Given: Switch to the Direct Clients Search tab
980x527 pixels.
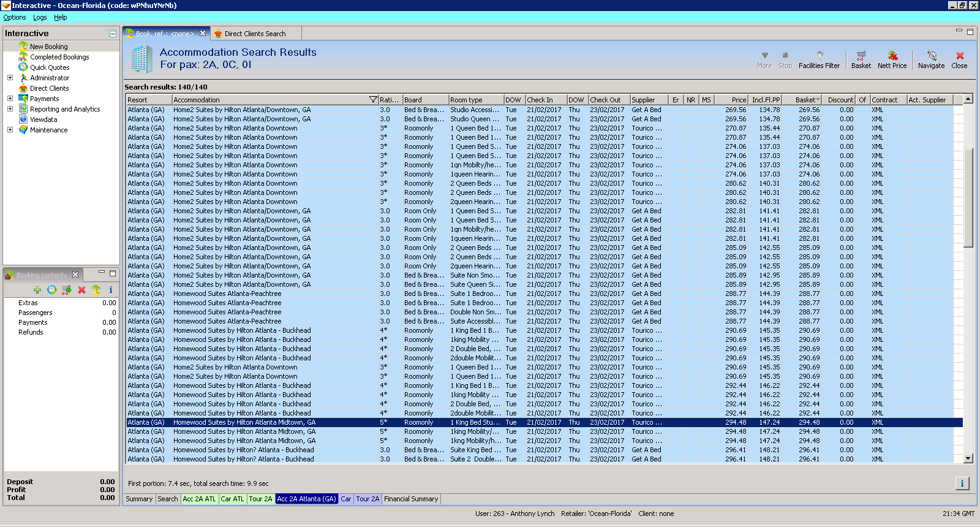Looking at the screenshot, I should (x=254, y=34).
